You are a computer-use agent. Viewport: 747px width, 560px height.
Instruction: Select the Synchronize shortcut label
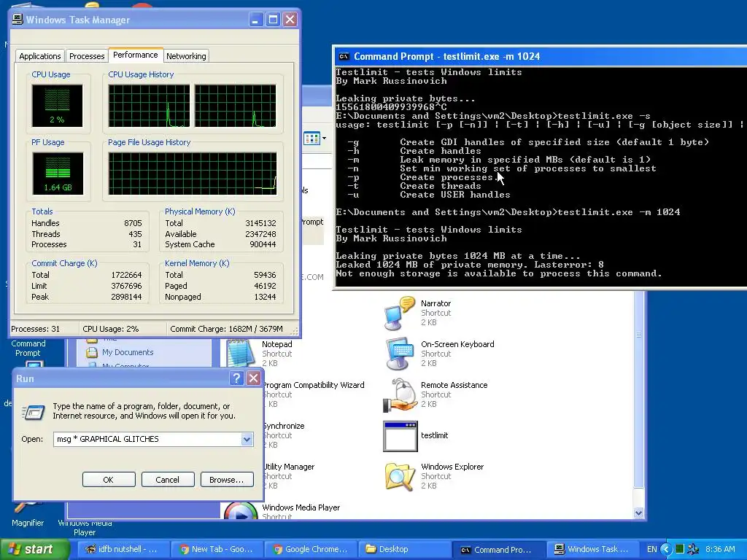[284, 426]
